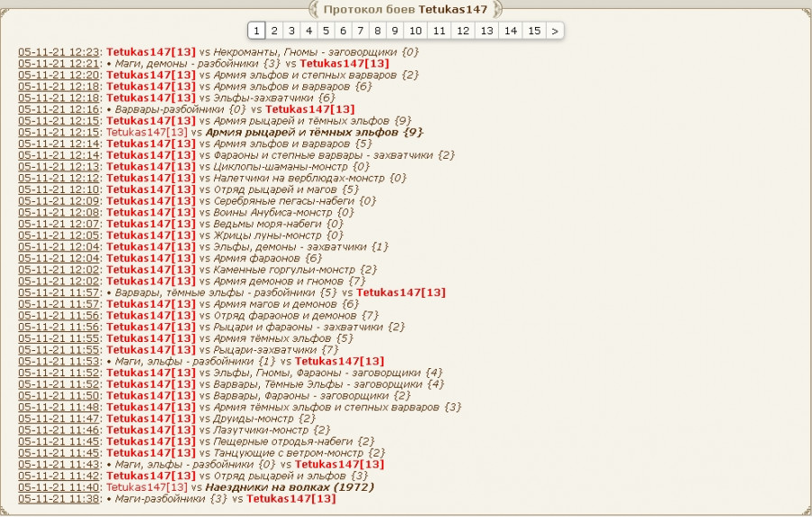
Task: Open battle dated 05-11-21 11:38
Action: [59, 498]
